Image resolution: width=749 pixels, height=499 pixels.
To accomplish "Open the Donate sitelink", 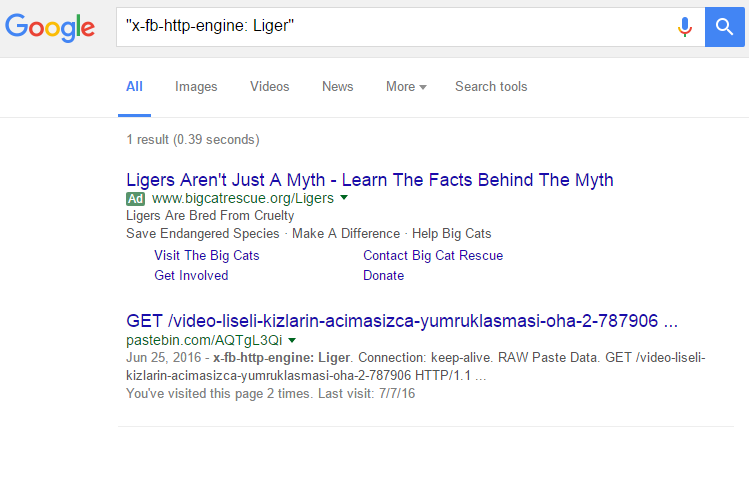I will (383, 276).
